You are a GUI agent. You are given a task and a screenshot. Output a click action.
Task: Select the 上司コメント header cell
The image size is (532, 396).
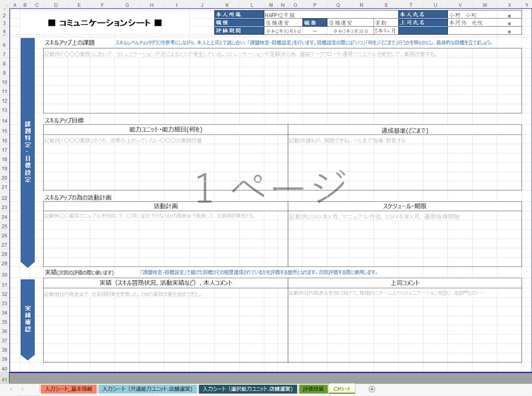(x=405, y=283)
